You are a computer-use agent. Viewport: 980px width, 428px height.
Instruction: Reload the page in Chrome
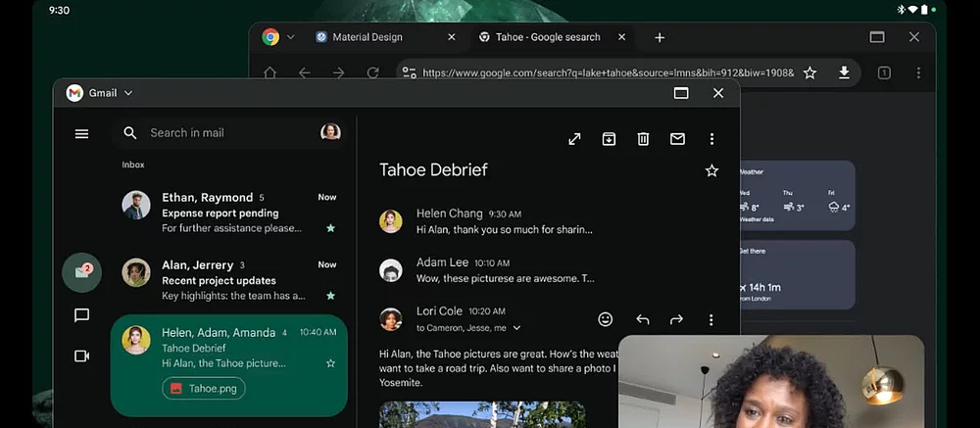[373, 73]
